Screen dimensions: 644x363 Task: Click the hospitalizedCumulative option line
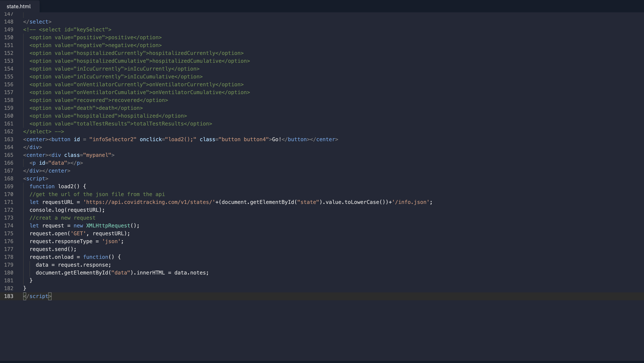click(139, 61)
